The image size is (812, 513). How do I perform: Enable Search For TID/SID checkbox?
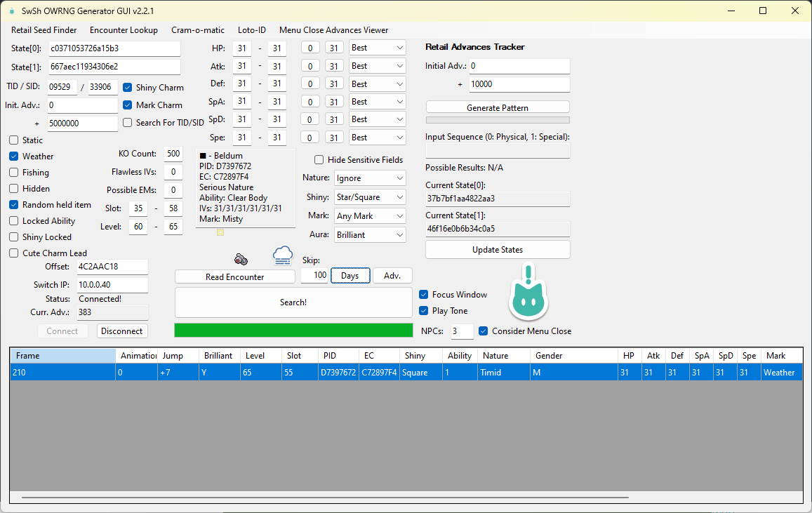(x=128, y=123)
